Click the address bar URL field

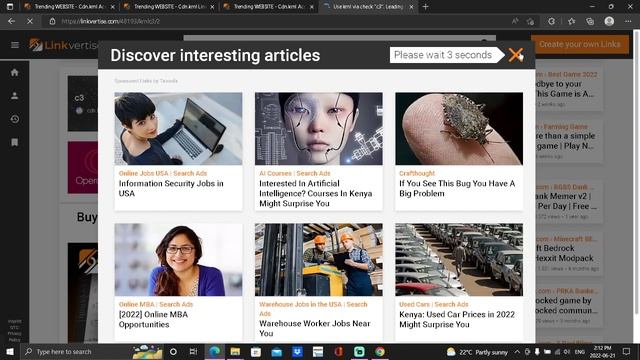pos(278,21)
